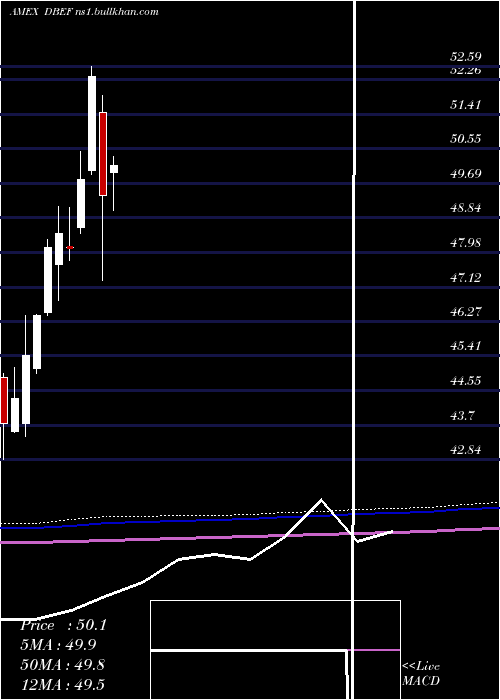Click the '5MA : 49.9' readout
Image resolution: width=500 pixels, height=700 pixels.
coord(58,645)
